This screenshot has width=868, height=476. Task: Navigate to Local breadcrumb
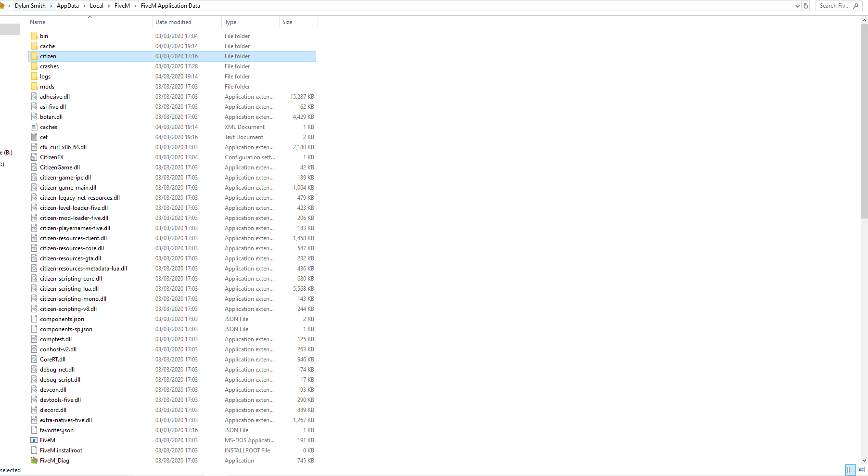[x=97, y=6]
